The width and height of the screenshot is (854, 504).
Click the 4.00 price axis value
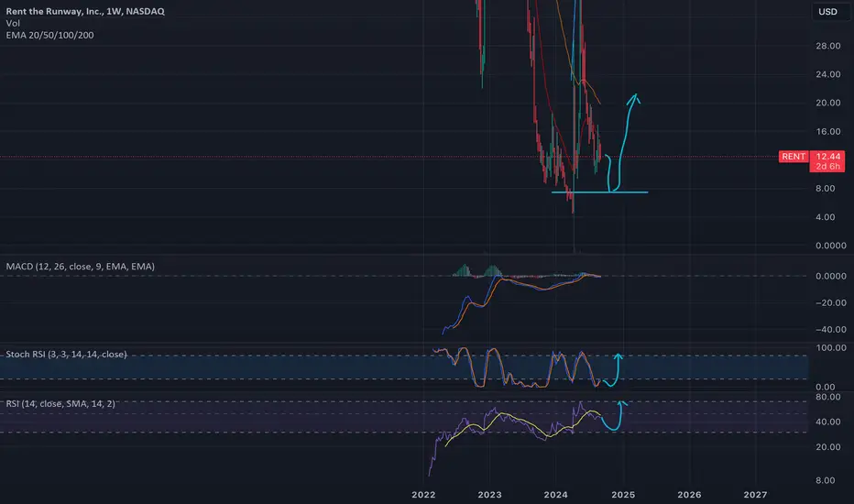click(x=825, y=217)
